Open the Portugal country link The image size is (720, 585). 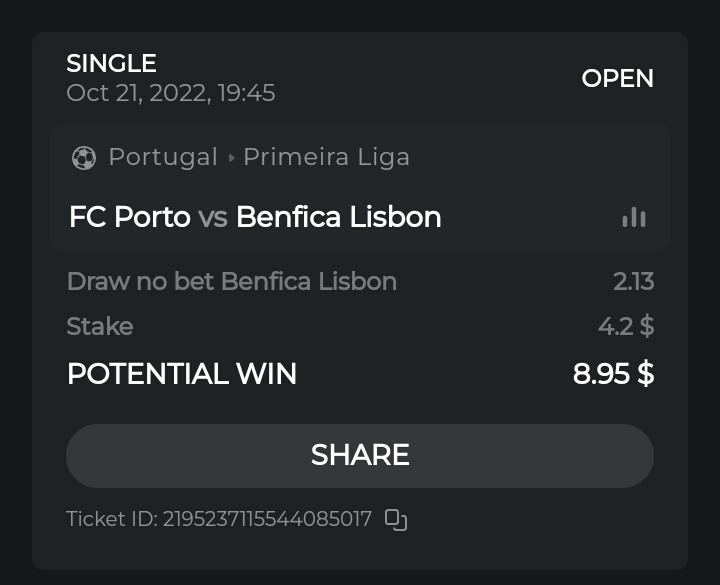[163, 157]
